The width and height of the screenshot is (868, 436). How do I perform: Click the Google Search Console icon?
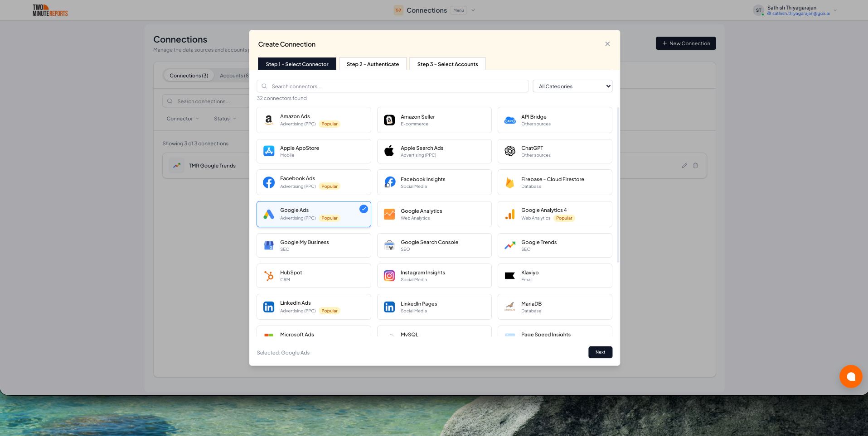(x=389, y=245)
